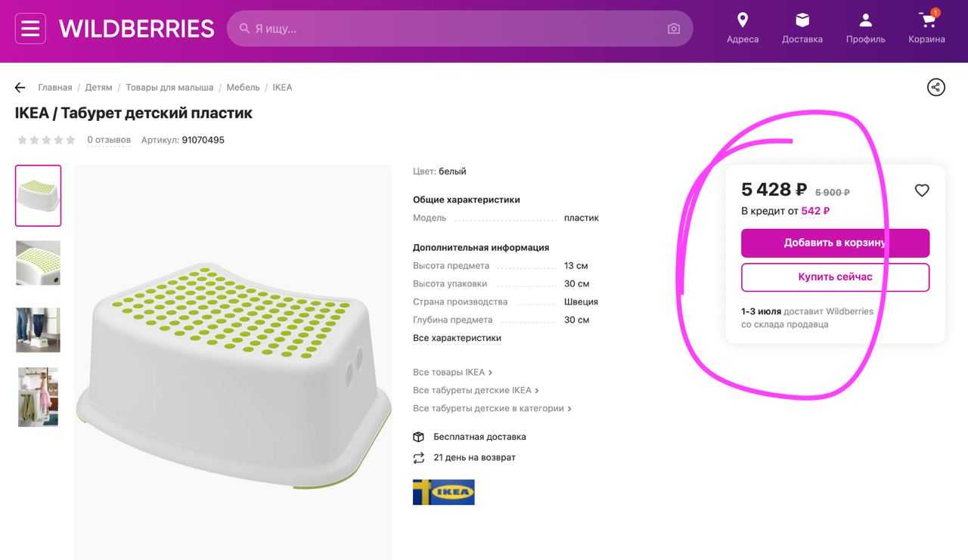
Task: Open Все характеристики link
Action: (x=457, y=338)
